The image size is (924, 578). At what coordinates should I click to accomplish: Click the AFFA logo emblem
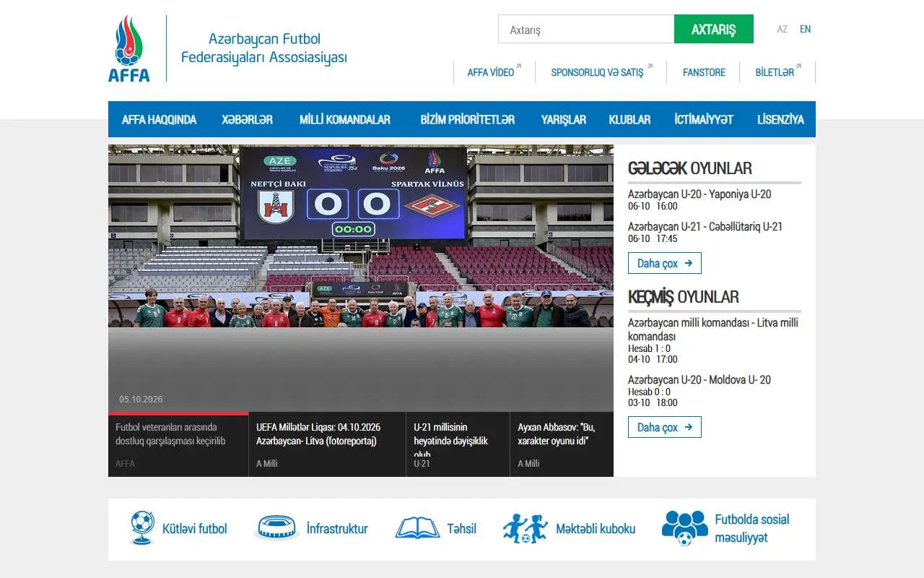pos(129,48)
